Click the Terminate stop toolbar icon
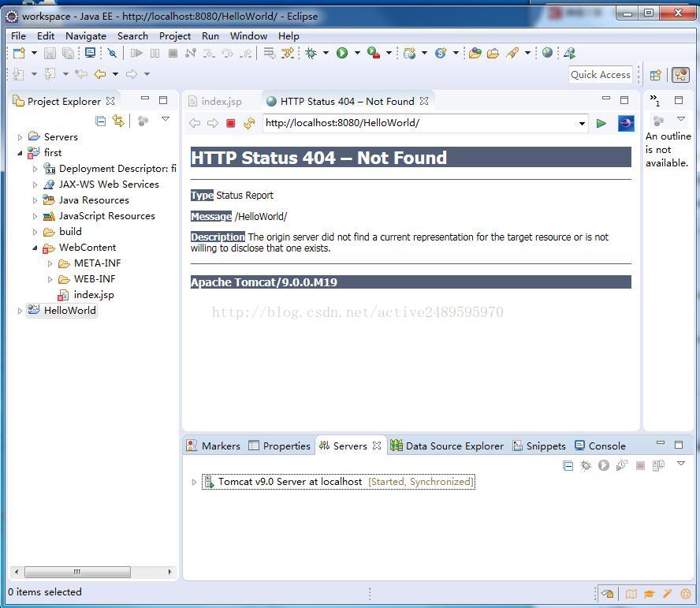This screenshot has height=608, width=700. point(173,53)
